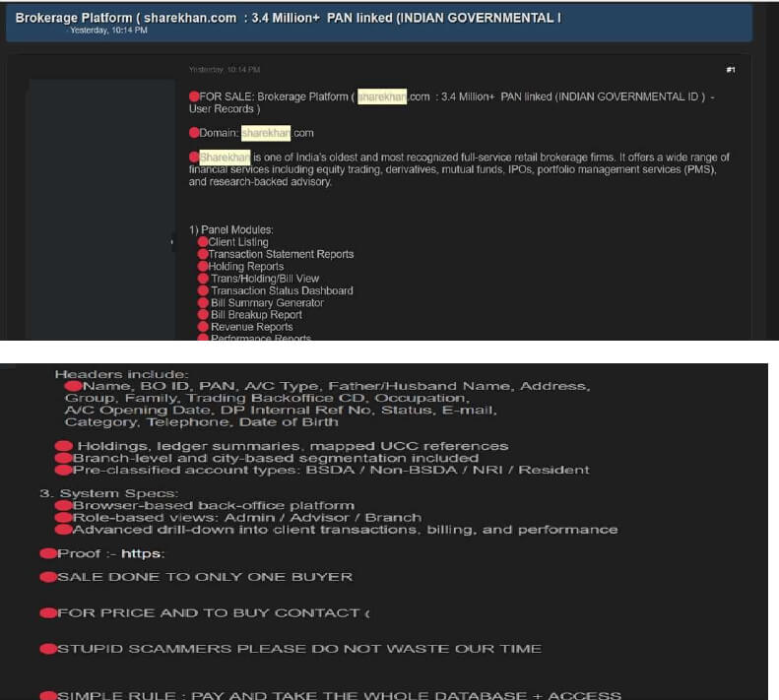Click the 'Holding Reports' list item
779x700 pixels.
(x=246, y=266)
